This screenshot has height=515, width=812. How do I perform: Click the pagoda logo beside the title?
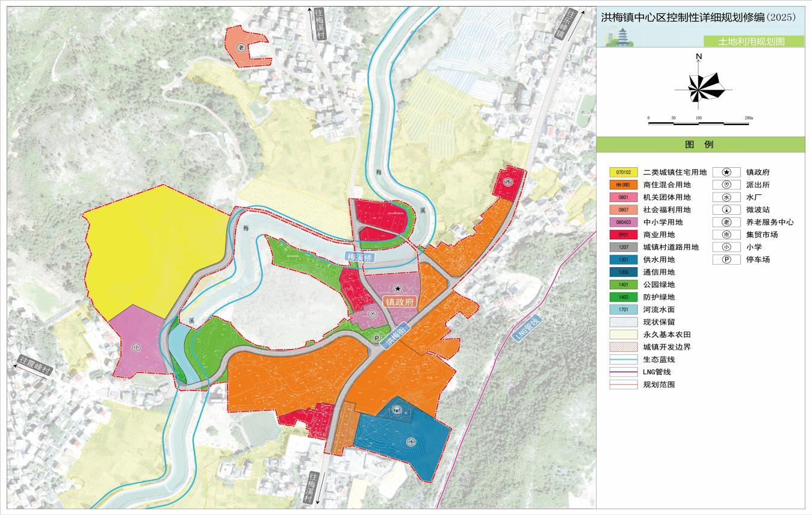pyautogui.click(x=621, y=37)
